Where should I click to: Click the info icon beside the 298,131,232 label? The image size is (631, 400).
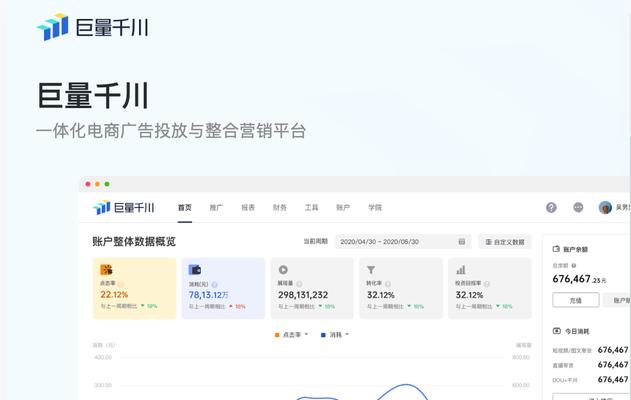tap(299, 284)
